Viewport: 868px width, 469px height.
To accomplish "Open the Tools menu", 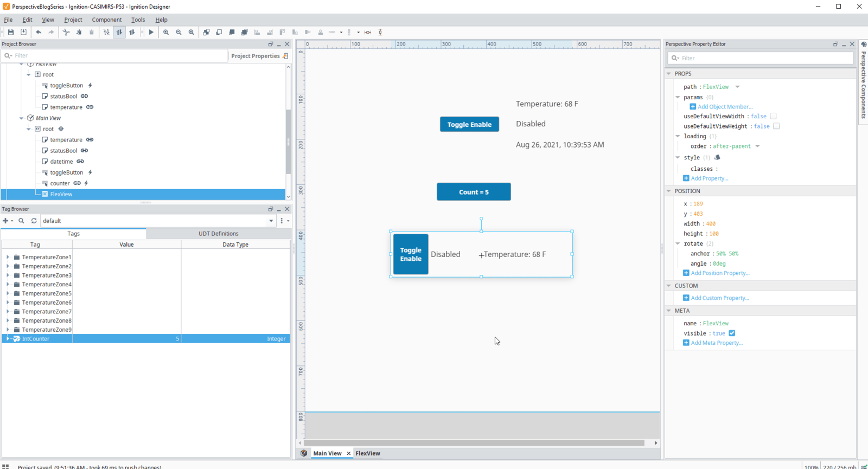I will tap(138, 20).
